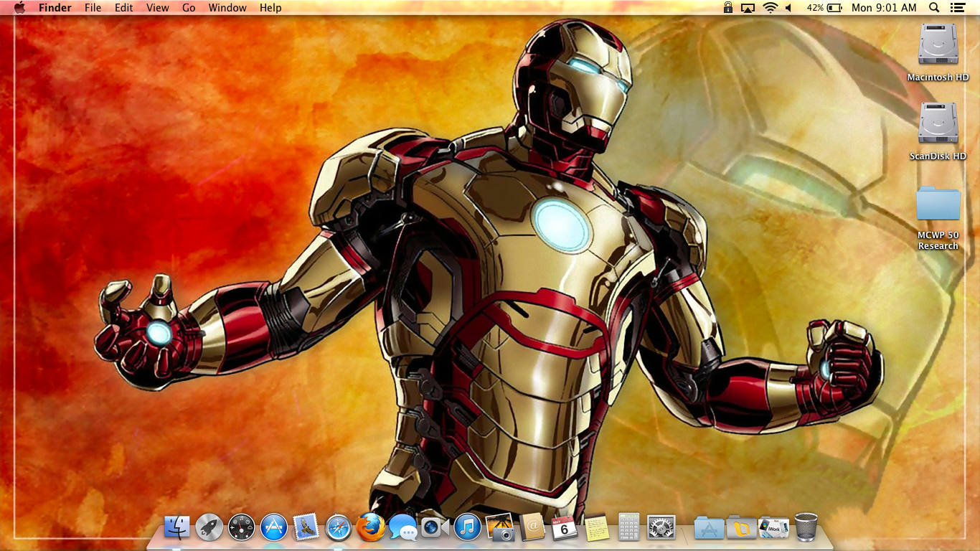Launch Safari compass icon in dock

[338, 527]
